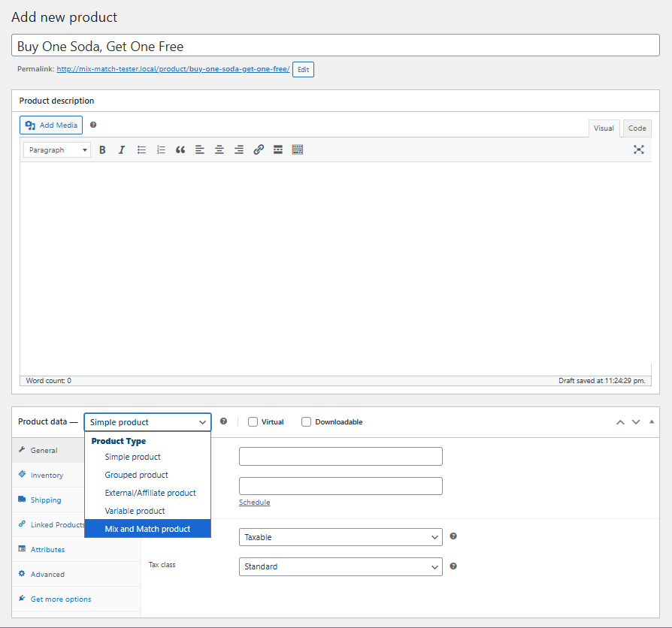Open the Linked Products tab
Viewport: 672px width, 628px height.
tap(48, 525)
